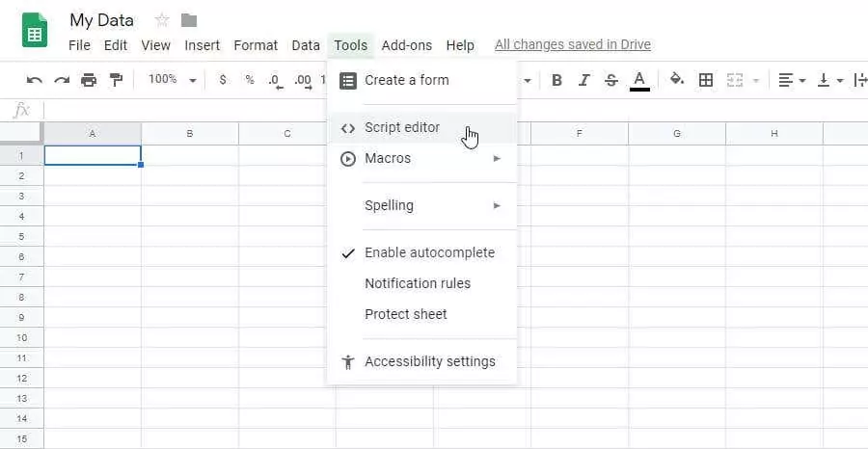Viewport: 868px width, 449px height.
Task: Click the Merge cells icon
Action: pyautogui.click(x=735, y=80)
